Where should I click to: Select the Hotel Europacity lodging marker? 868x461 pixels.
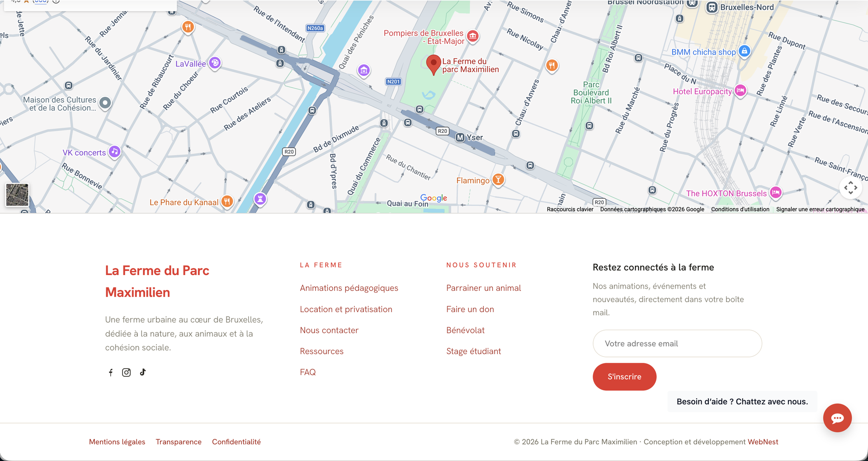point(740,91)
